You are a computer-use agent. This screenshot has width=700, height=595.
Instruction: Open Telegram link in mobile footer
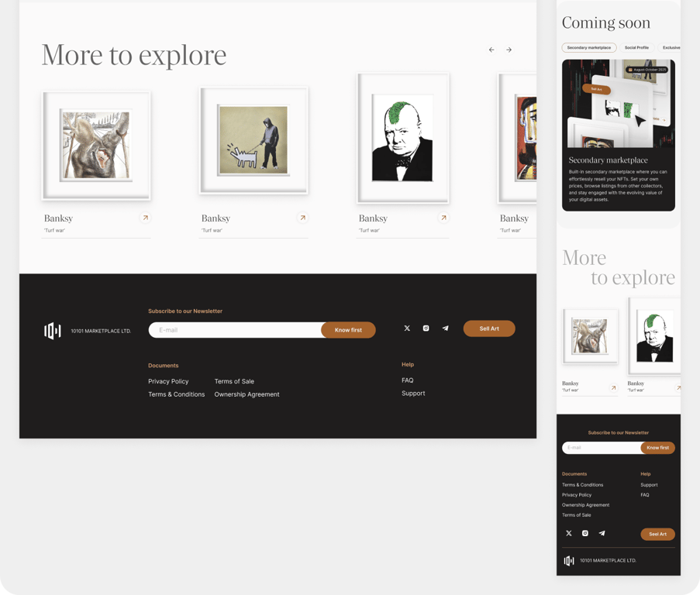point(602,533)
